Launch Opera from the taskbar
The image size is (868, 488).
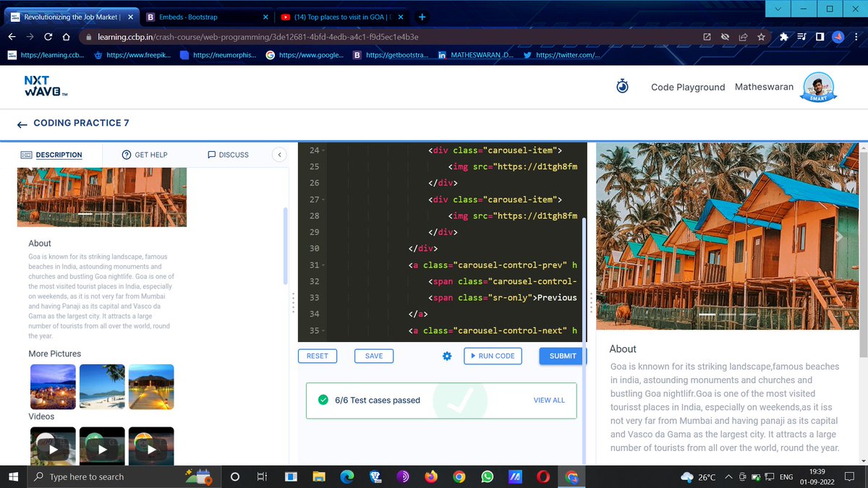(x=543, y=476)
